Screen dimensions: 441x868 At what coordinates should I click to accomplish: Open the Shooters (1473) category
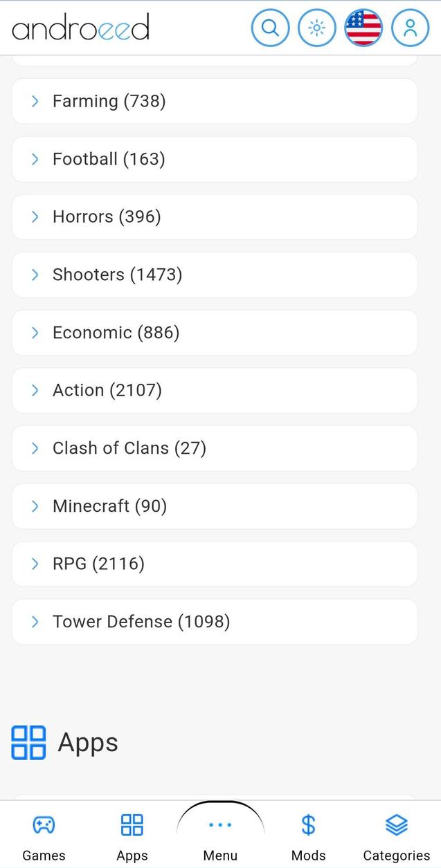pyautogui.click(x=117, y=275)
